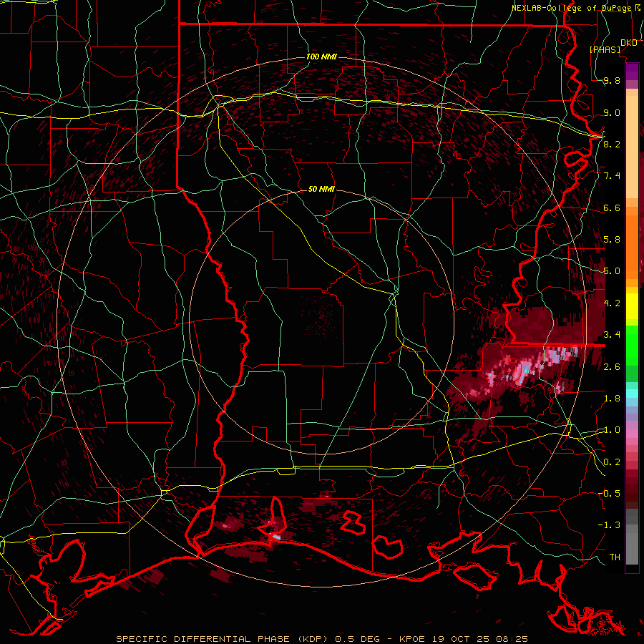Click the 7.4 scale label
Screen dimensions: 644x644
pos(612,176)
